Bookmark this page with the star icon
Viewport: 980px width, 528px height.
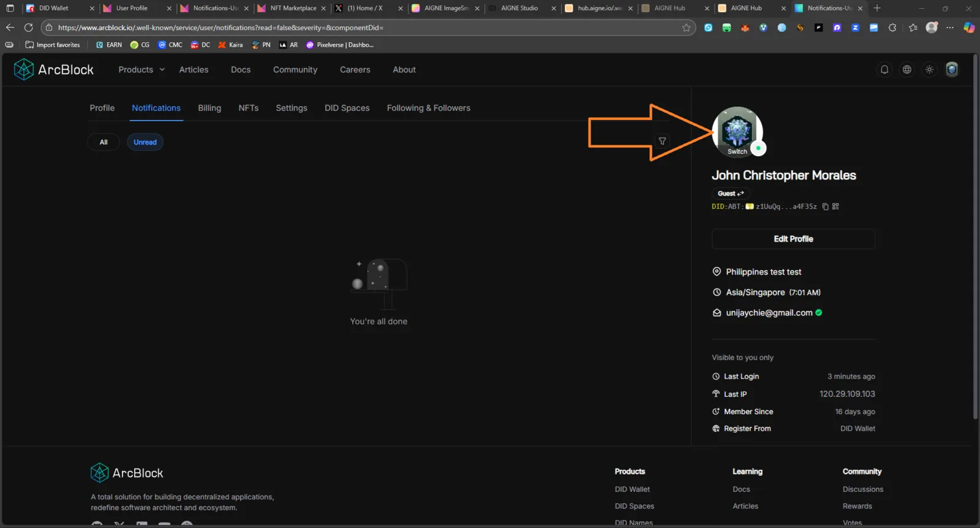point(686,28)
